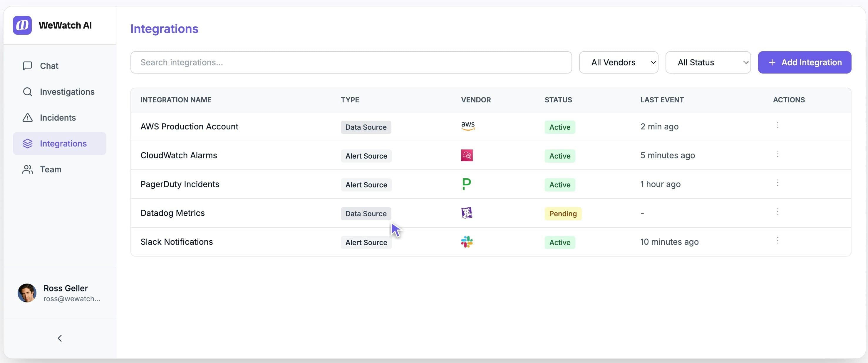Open Team via people icon
The image size is (868, 363).
27,169
